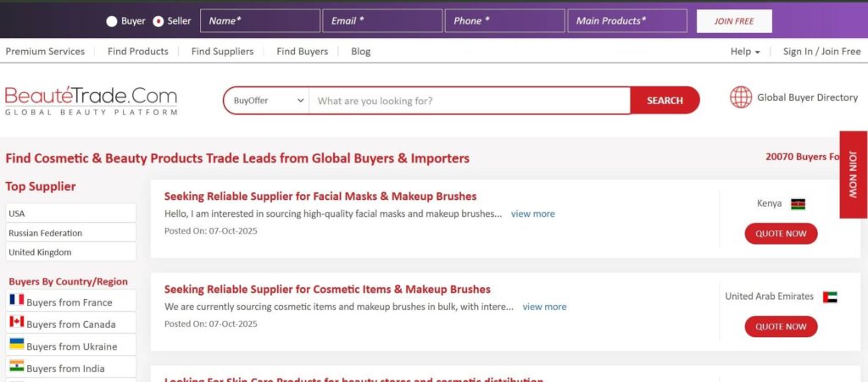This screenshot has width=868, height=382.
Task: Click the Kenya flag icon
Action: [x=798, y=204]
